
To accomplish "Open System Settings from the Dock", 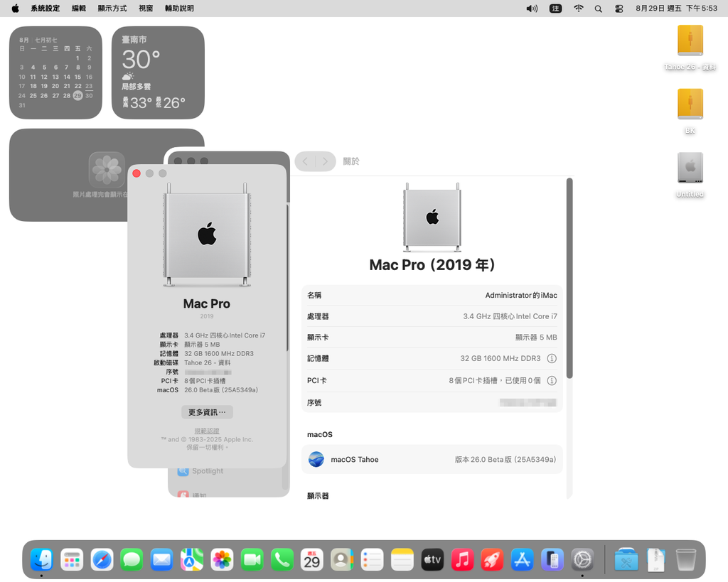I will [582, 559].
